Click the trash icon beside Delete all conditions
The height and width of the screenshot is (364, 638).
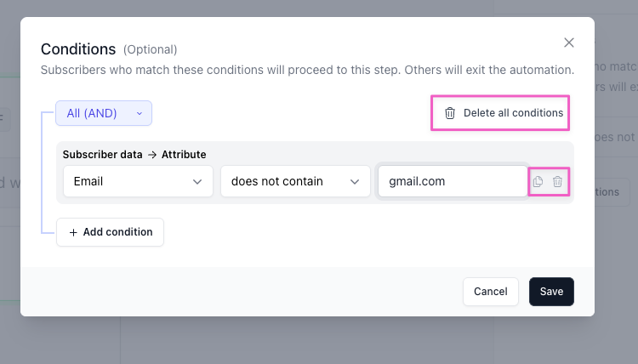click(450, 113)
